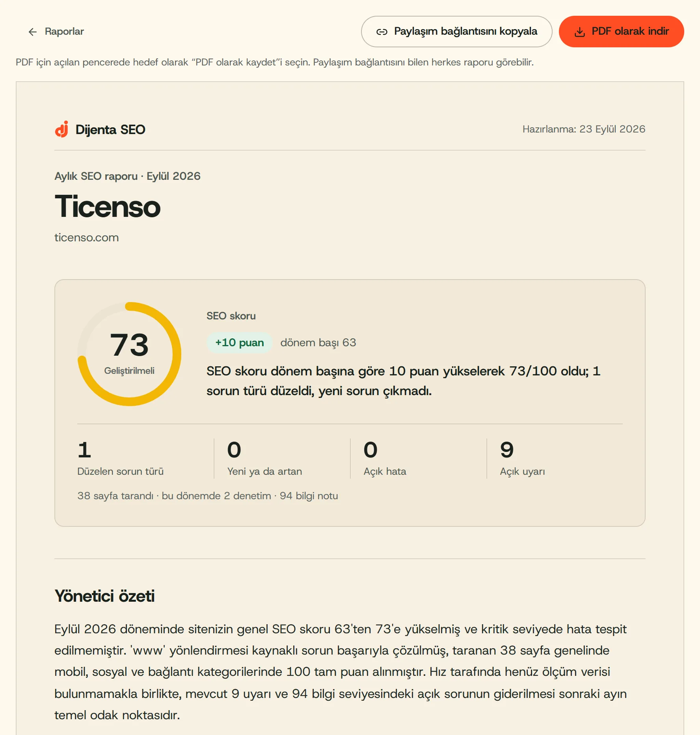Click the circular SEO score gauge
The width and height of the screenshot is (700, 735).
coord(129,354)
